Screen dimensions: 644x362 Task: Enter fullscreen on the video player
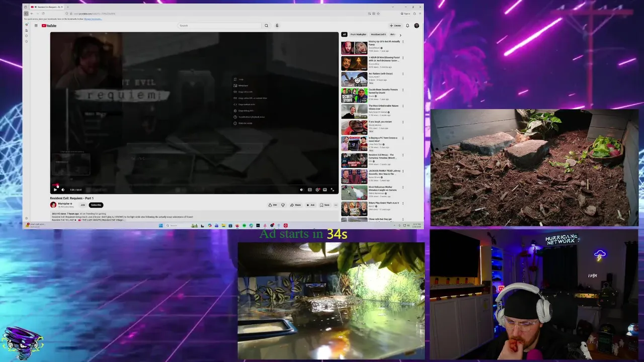(333, 190)
